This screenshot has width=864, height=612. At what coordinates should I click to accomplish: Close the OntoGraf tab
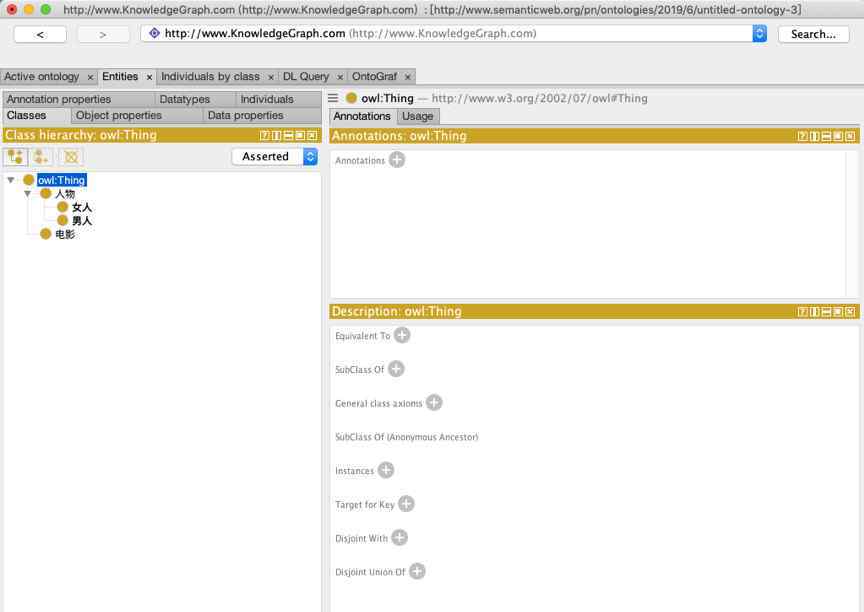coord(408,78)
